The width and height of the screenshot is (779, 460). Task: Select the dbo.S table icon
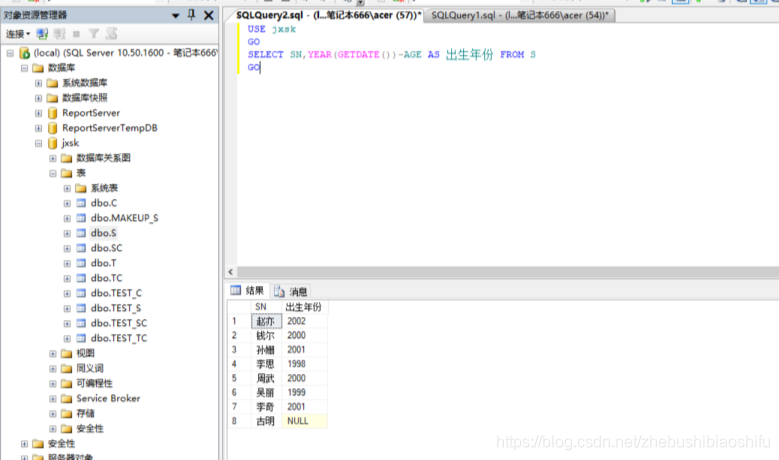coord(81,233)
